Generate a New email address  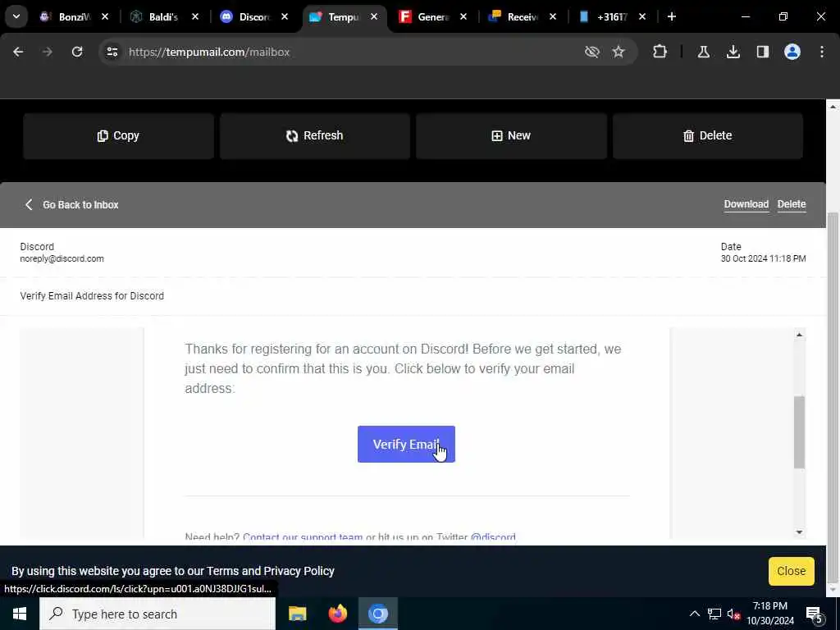[x=512, y=136]
